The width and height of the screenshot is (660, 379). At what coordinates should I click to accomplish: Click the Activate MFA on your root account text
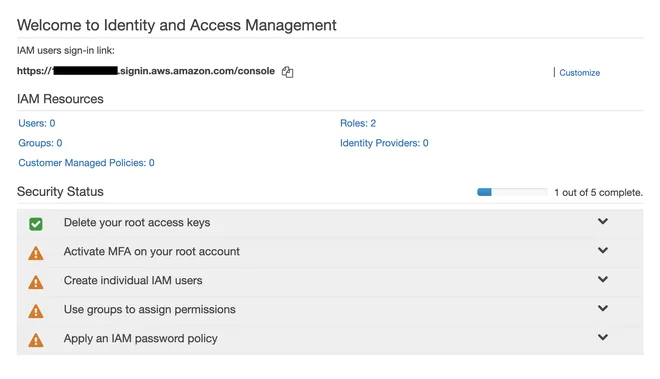point(152,251)
